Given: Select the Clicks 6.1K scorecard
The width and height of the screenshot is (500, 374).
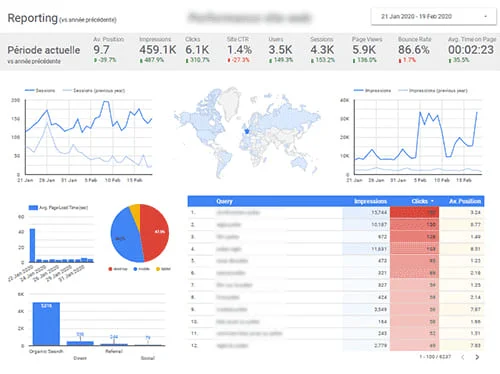Looking at the screenshot, I should coord(197,50).
